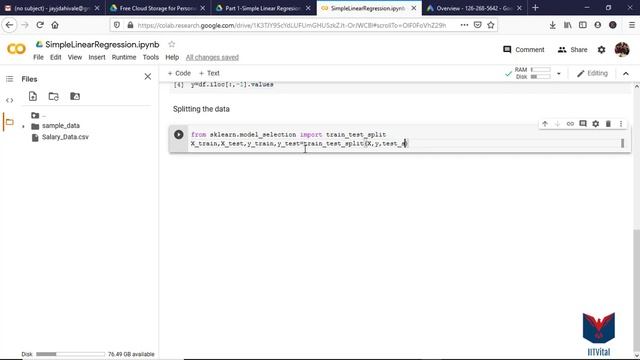Open the Insert menu
This screenshot has height=360, width=640.
(97, 57)
